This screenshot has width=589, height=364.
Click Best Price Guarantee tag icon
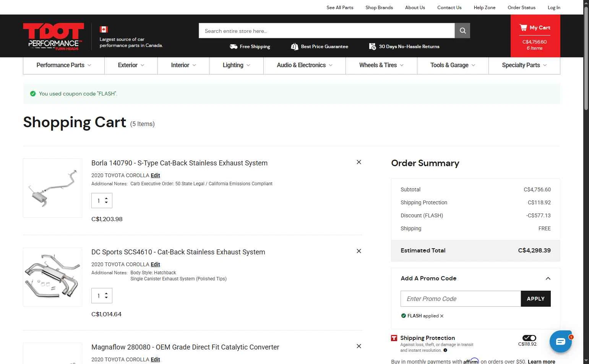coord(294,47)
